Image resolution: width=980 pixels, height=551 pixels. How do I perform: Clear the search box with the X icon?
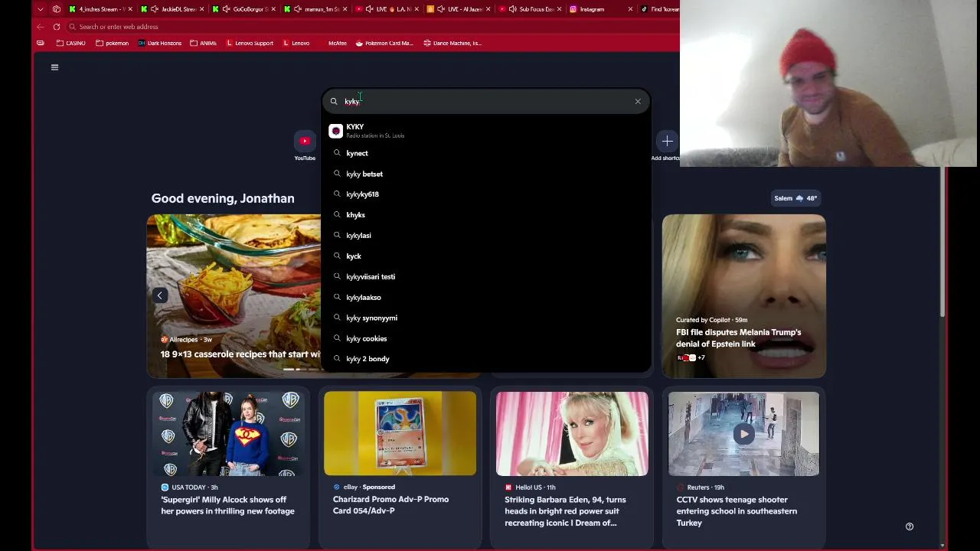[x=638, y=101]
